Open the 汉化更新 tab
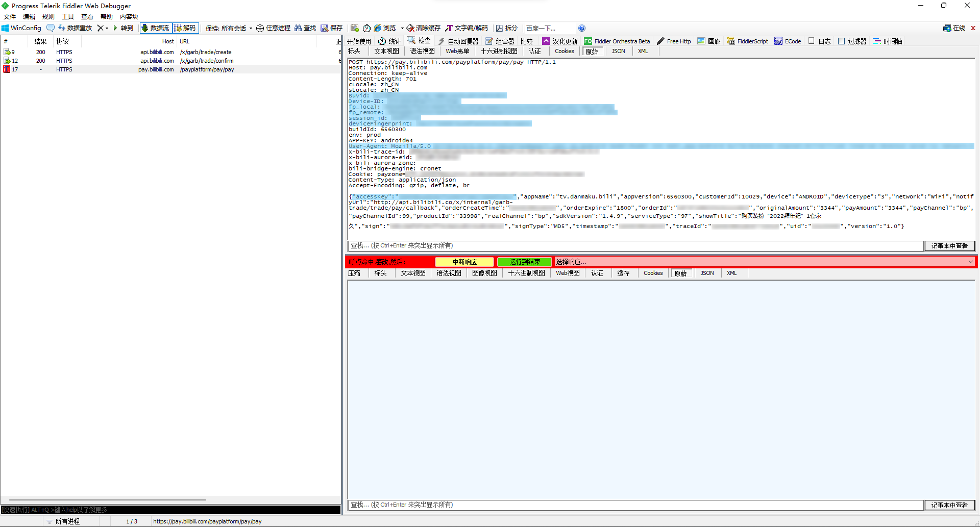 coord(560,41)
